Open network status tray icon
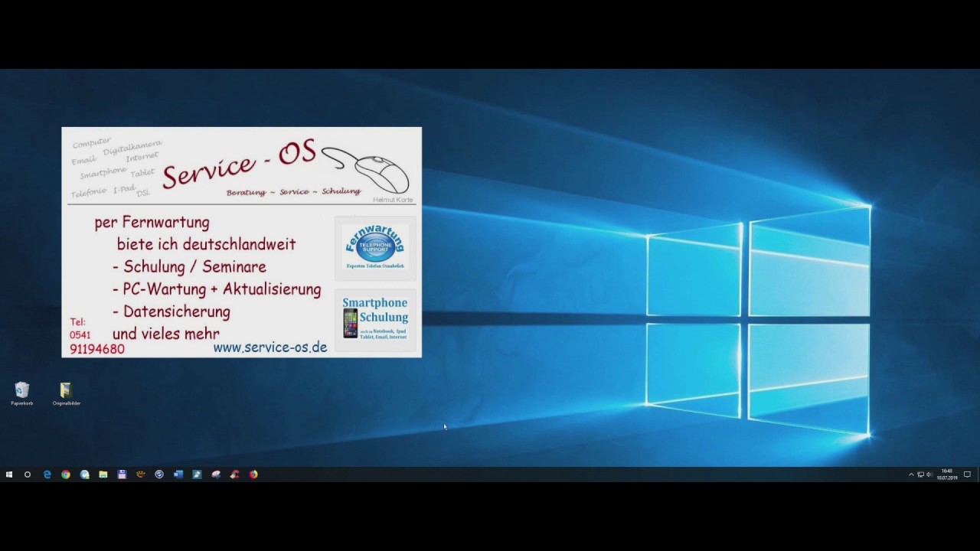The height and width of the screenshot is (551, 980). (920, 474)
